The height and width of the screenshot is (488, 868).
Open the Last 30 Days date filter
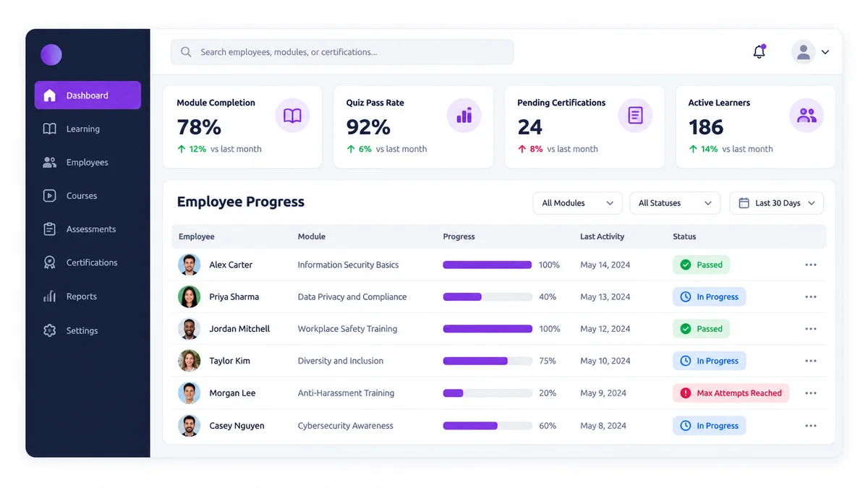click(x=776, y=203)
